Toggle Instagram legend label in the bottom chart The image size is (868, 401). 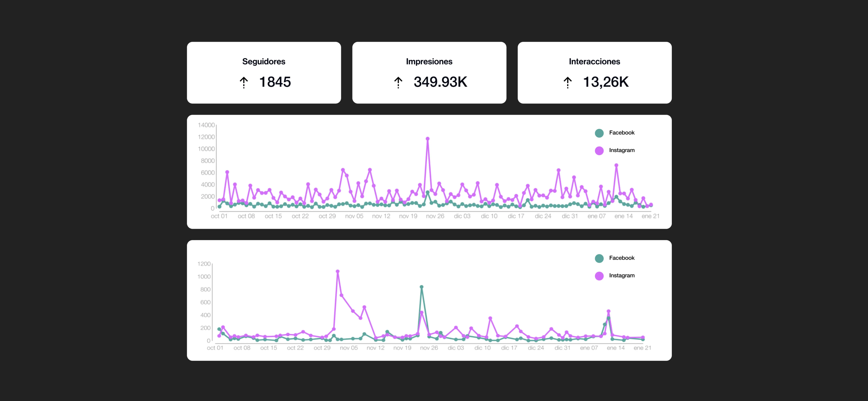coord(622,275)
